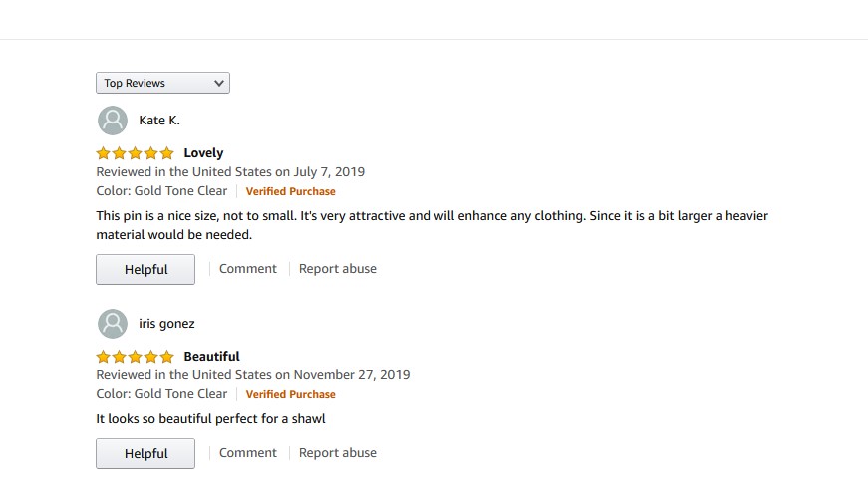Click the five-star rating on Lovely review
The height and width of the screenshot is (490, 868).
click(135, 153)
